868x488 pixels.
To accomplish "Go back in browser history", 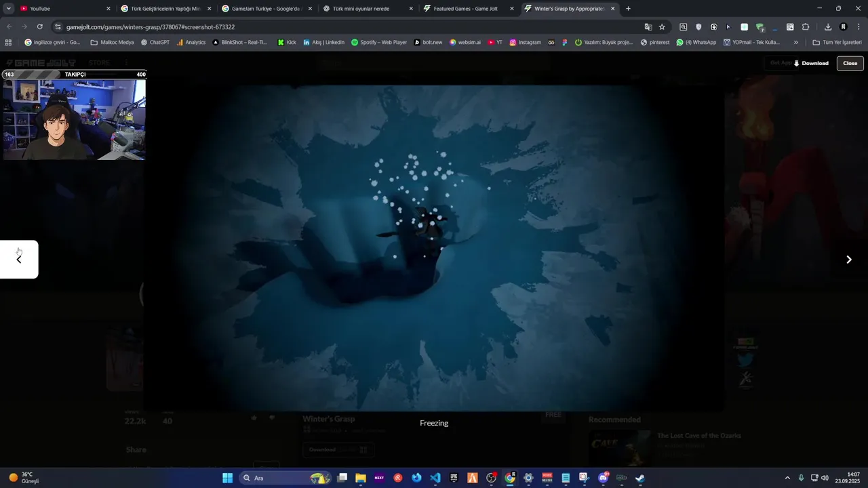I will [x=9, y=27].
